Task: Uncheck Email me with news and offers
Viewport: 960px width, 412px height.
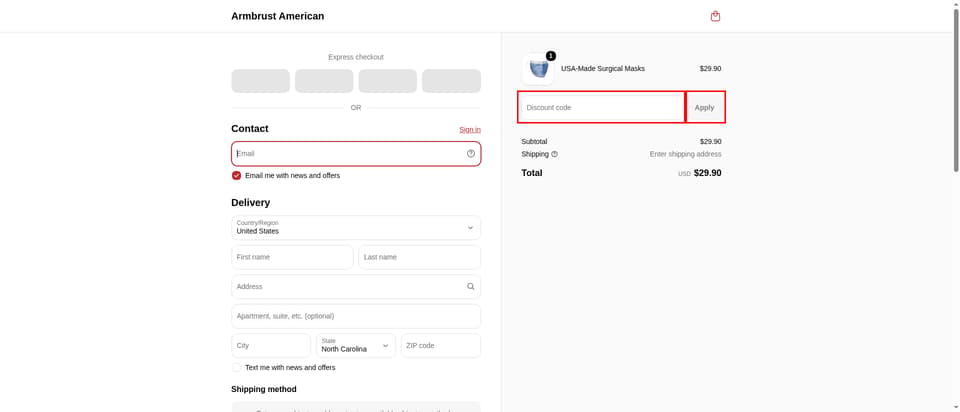Action: tap(236, 176)
